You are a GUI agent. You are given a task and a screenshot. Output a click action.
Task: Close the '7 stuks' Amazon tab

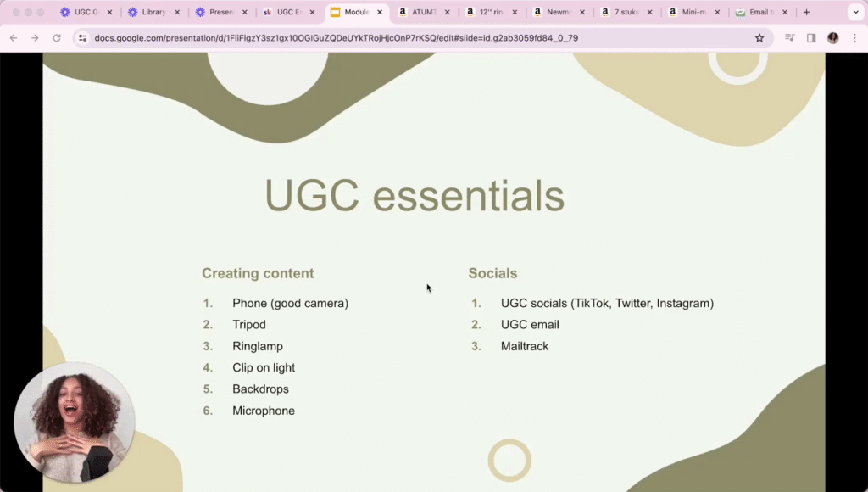(650, 12)
